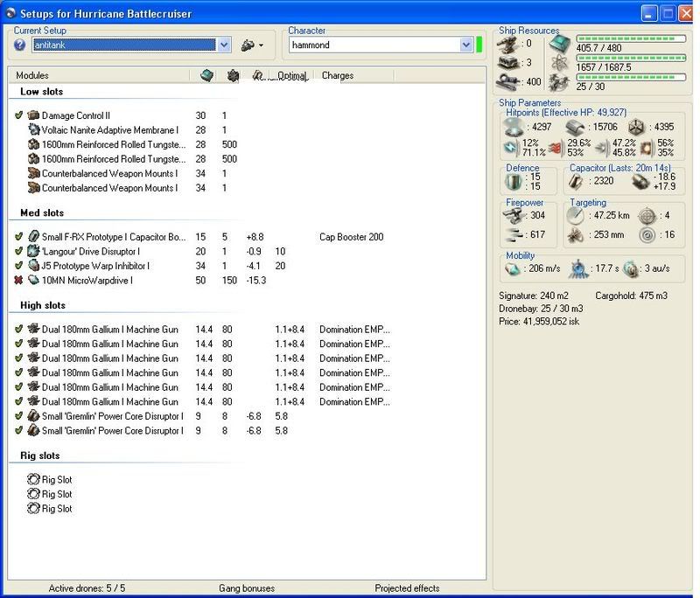Toggle Small F-RX Capacitor Booster active checkmark

pyautogui.click(x=18, y=237)
